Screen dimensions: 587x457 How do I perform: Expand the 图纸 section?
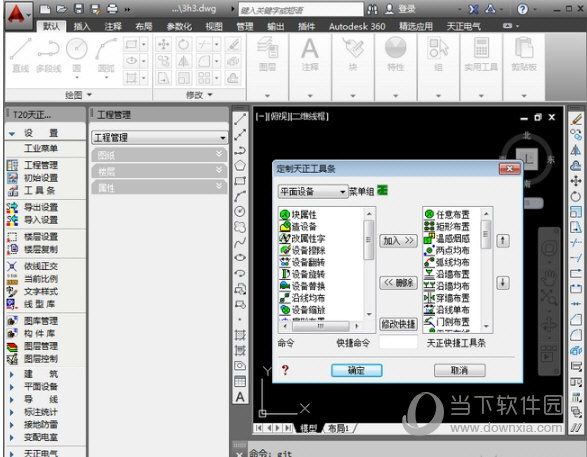[x=159, y=155]
